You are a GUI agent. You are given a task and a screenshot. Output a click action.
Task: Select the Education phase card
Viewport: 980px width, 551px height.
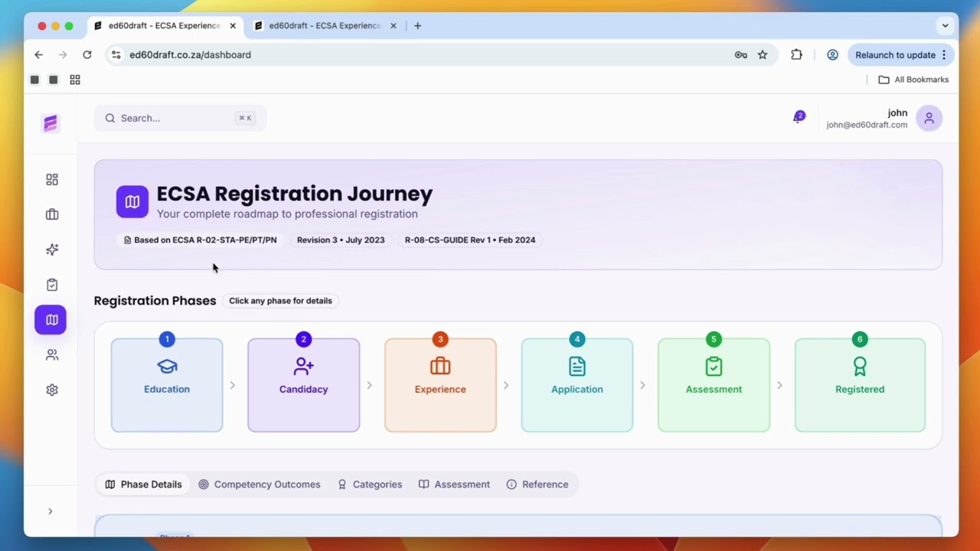point(167,385)
